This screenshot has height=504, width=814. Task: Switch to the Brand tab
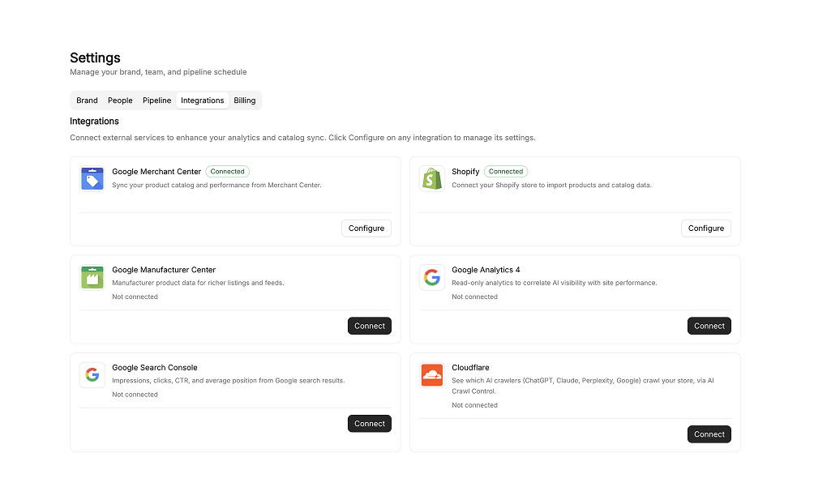click(x=87, y=100)
